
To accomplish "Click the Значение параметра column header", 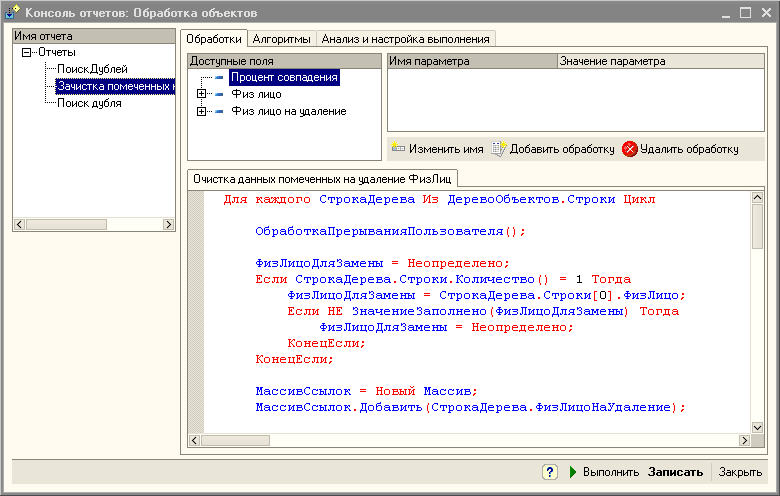I will coord(661,61).
